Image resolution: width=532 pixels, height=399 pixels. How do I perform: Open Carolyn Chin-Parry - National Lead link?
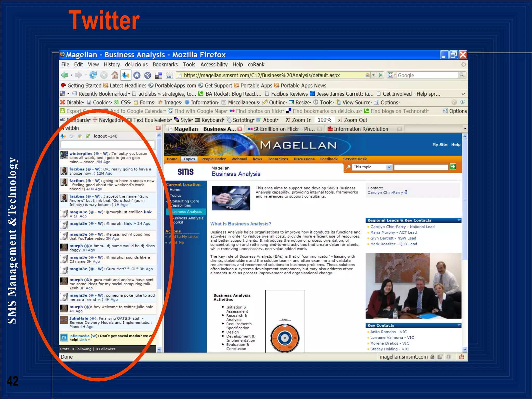point(402,227)
